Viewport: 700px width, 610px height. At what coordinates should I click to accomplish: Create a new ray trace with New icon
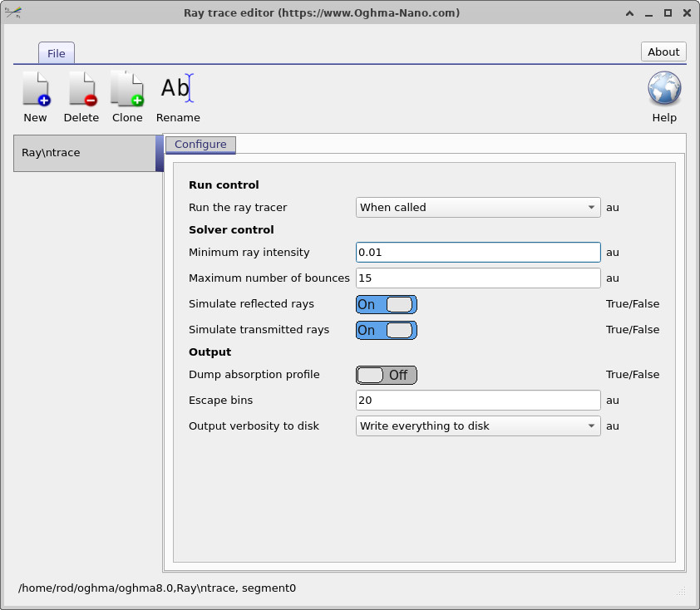tap(35, 96)
